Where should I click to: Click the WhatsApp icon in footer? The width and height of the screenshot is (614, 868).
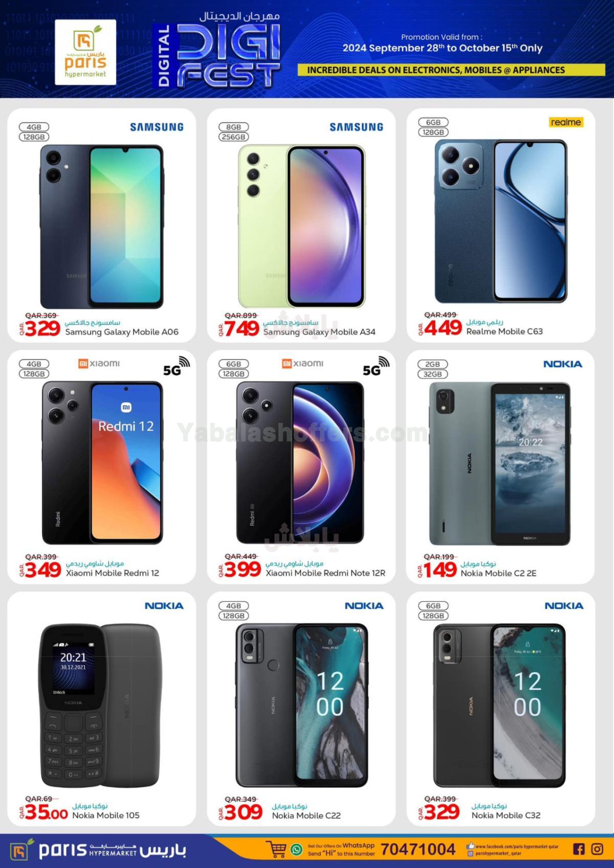[x=297, y=850]
